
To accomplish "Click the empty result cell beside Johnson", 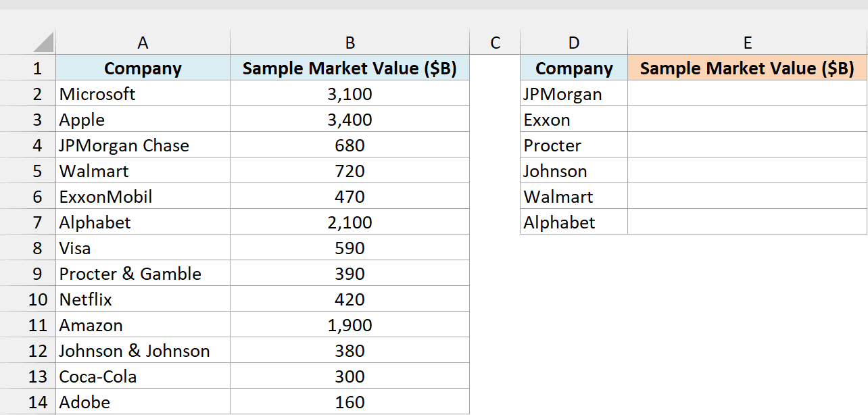I will [747, 171].
